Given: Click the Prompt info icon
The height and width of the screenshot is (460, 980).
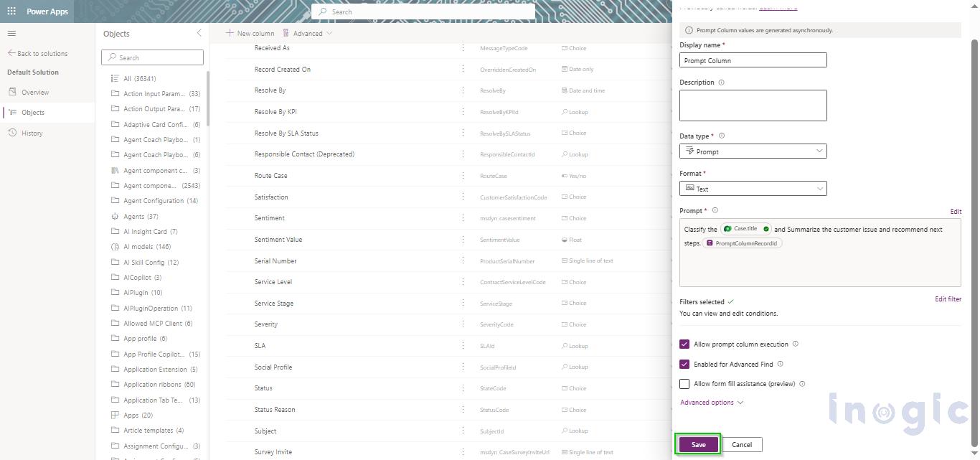Looking at the screenshot, I should pyautogui.click(x=715, y=210).
